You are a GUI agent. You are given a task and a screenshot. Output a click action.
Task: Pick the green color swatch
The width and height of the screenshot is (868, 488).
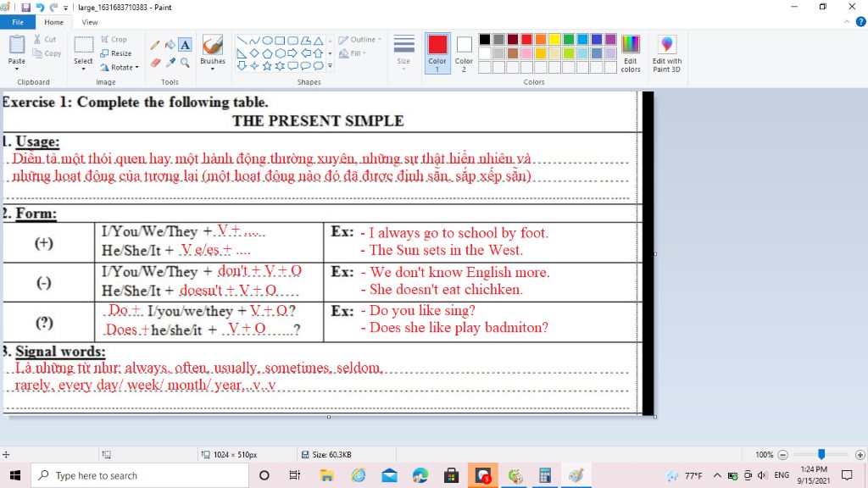[569, 39]
